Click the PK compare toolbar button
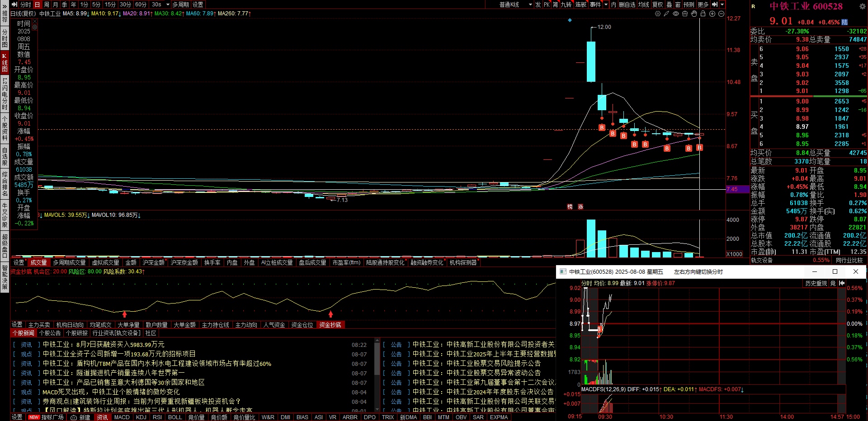This screenshot has height=421, width=868. click(547, 5)
